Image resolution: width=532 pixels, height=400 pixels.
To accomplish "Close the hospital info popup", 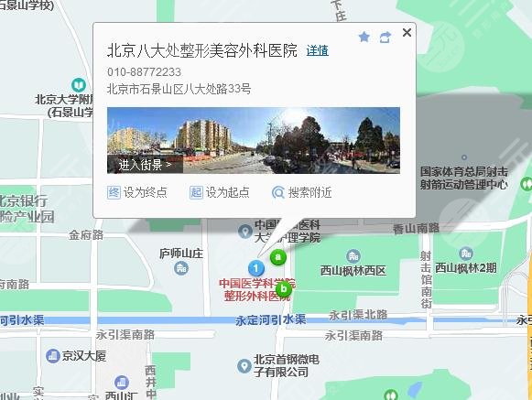I will [x=407, y=33].
